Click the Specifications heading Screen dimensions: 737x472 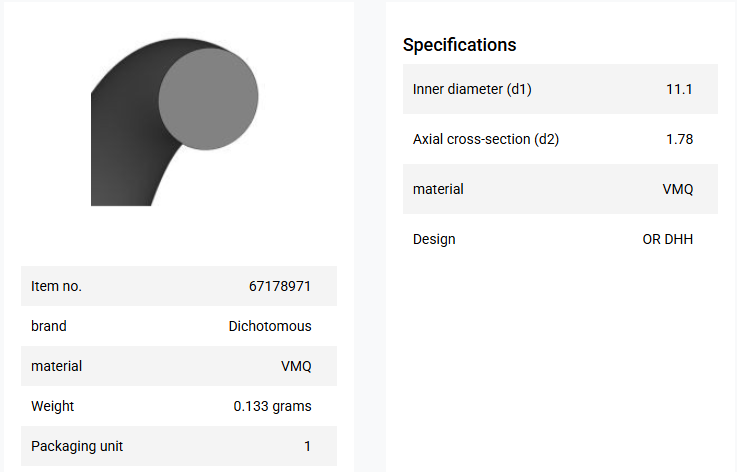point(459,45)
